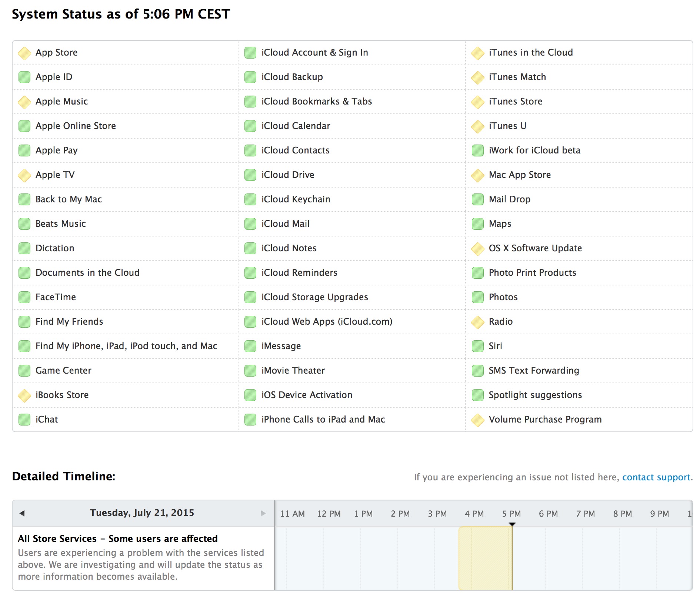This screenshot has height=596, width=700.
Task: Click the 4 PM label on timeline header
Action: 474,514
